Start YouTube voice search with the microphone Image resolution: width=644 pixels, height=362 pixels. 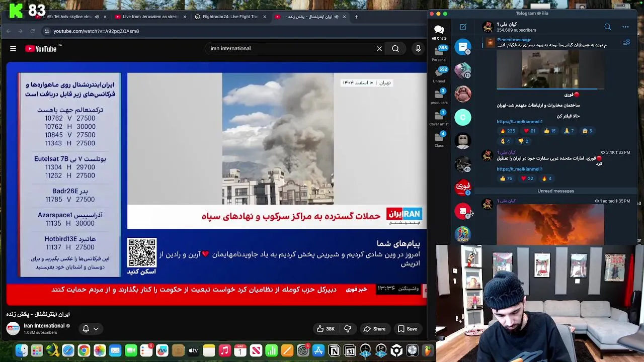(418, 49)
